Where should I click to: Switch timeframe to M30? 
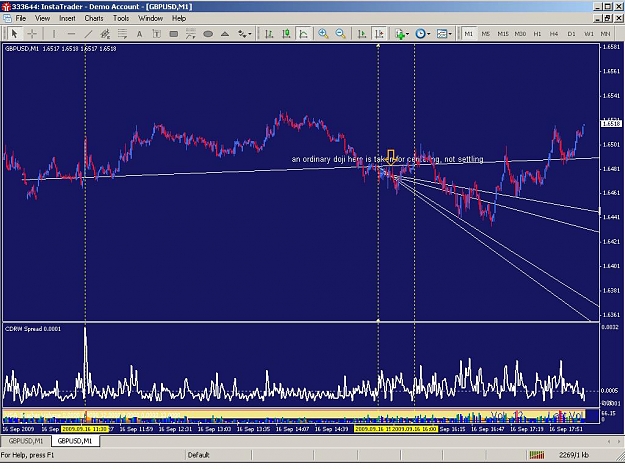[x=520, y=34]
